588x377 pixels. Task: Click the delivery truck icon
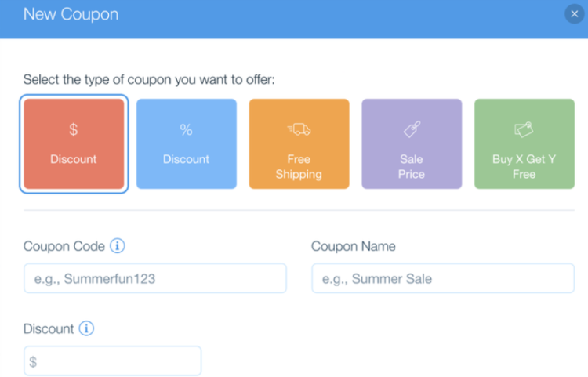coord(299,129)
